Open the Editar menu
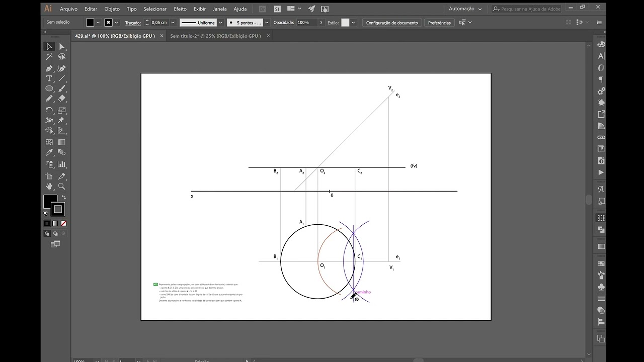Screen dimensions: 644x362 tap(91, 9)
